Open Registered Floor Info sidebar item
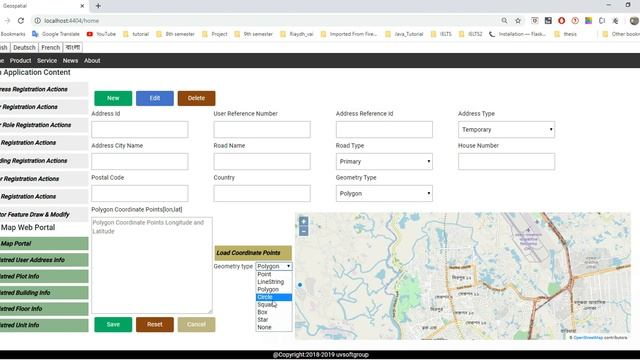The image size is (640, 360). [x=44, y=309]
